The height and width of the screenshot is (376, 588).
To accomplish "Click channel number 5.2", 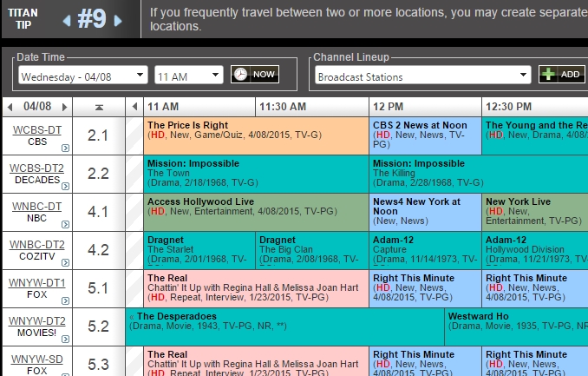I will pyautogui.click(x=98, y=327).
